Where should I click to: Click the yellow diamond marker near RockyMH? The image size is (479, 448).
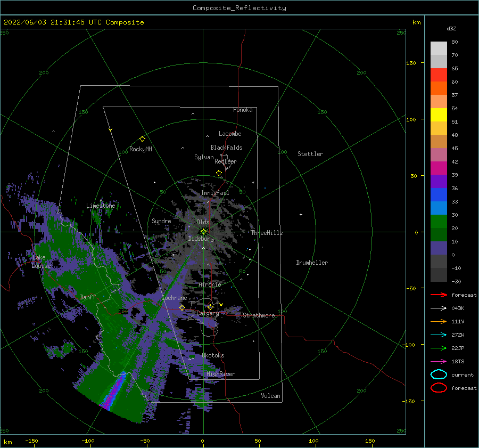point(142,139)
